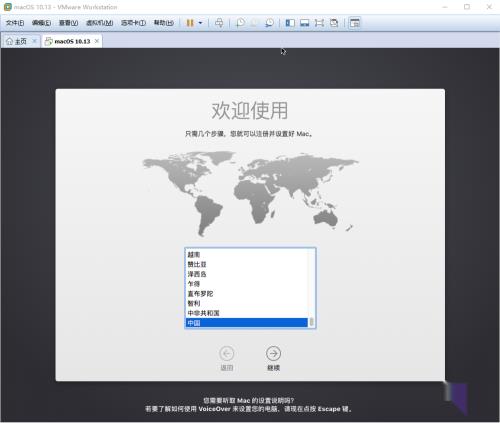Click the thumbnail bar view icon

click(x=304, y=23)
